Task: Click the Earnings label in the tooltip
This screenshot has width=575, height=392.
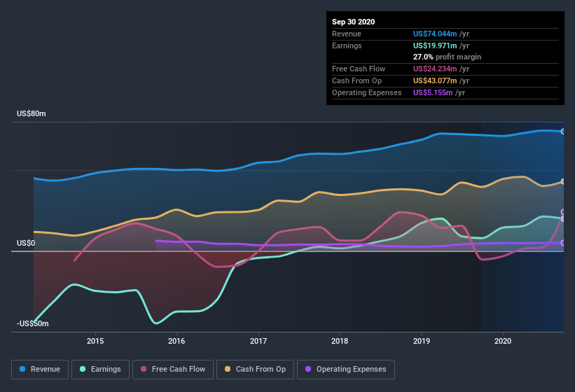Action: click(x=347, y=45)
